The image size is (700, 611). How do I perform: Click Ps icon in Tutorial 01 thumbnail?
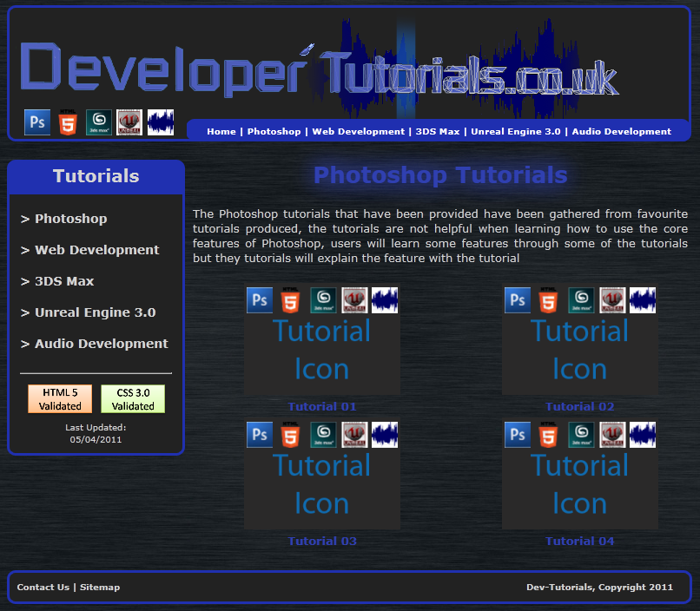[x=260, y=300]
